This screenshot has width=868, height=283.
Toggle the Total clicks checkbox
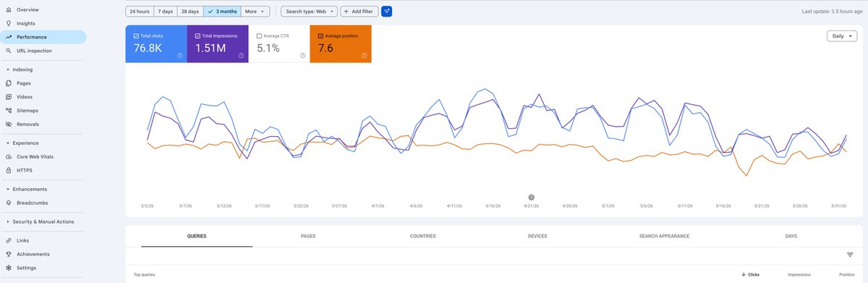[x=136, y=35]
